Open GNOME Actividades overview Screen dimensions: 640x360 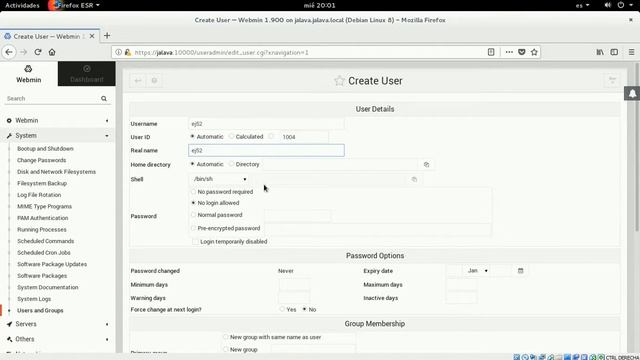(x=22, y=5)
